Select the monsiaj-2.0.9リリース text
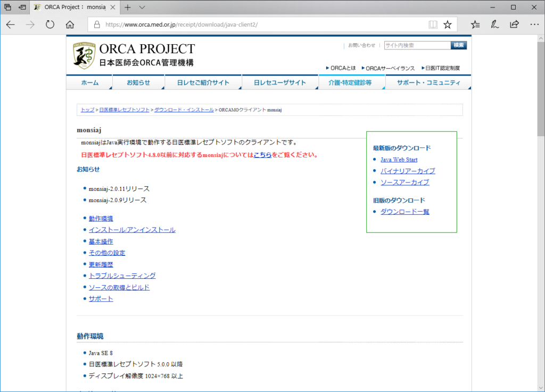Image resolution: width=545 pixels, height=392 pixels. point(118,201)
